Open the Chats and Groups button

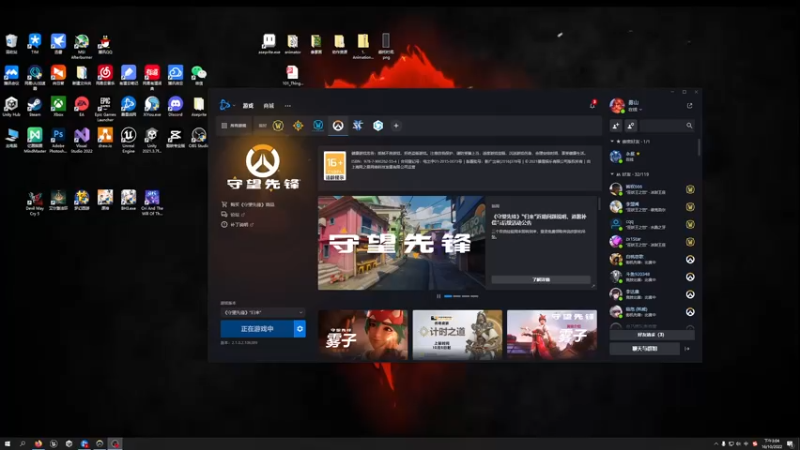pyautogui.click(x=644, y=348)
